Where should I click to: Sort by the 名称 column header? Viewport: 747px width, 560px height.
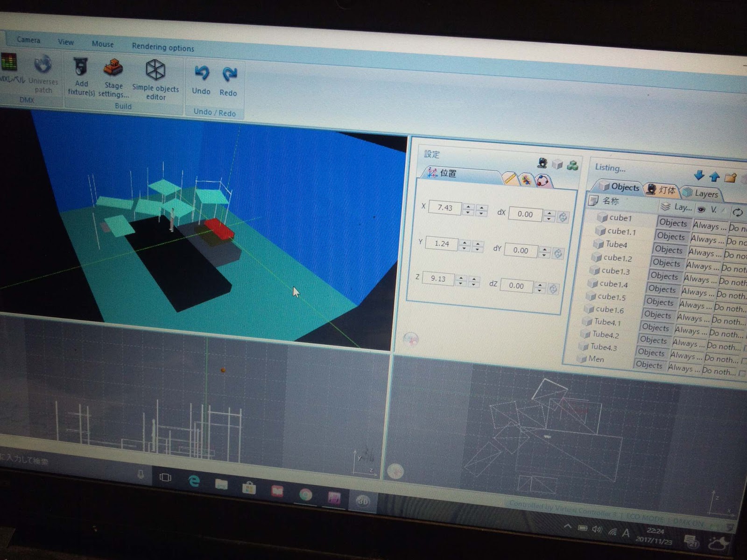point(623,202)
